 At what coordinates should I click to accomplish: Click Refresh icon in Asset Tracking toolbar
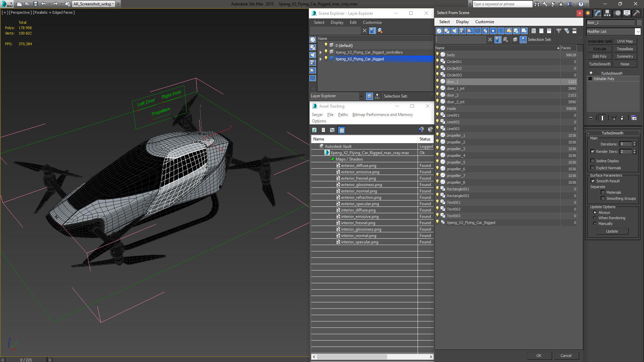pos(314,130)
